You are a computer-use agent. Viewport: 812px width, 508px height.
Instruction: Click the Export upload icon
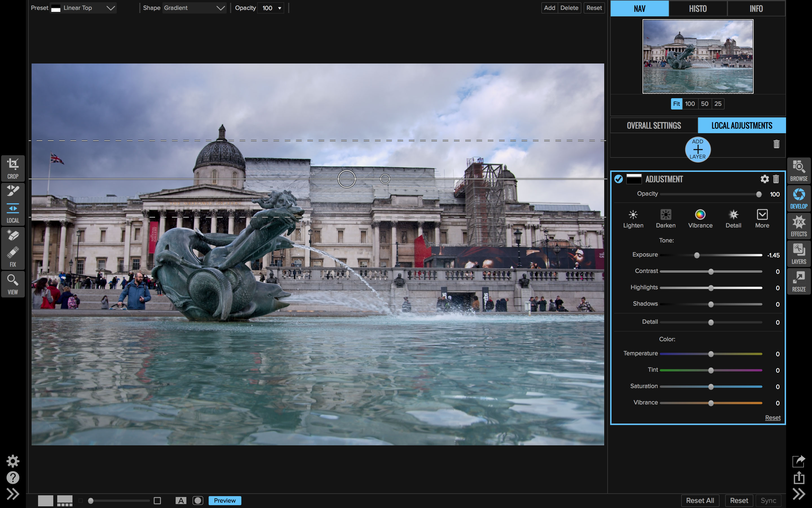(x=799, y=478)
